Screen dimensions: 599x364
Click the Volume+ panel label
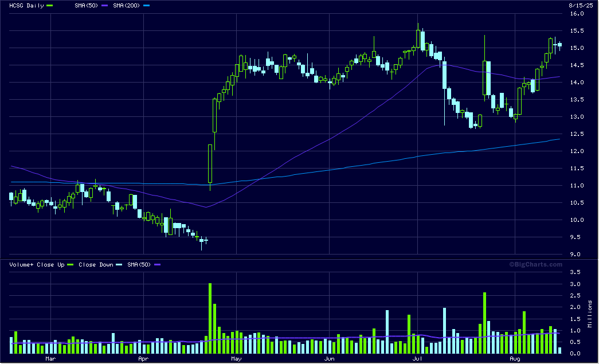(x=21, y=265)
